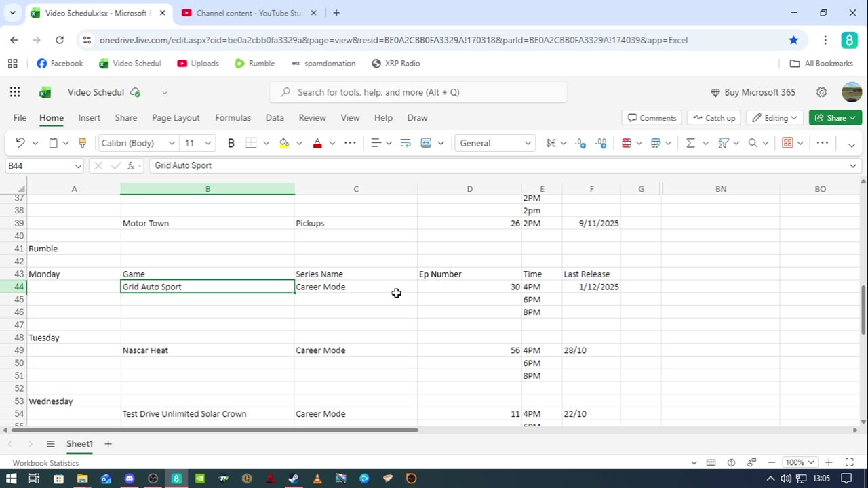Add a new sheet with plus
This screenshot has height=488, width=868.
(x=108, y=444)
